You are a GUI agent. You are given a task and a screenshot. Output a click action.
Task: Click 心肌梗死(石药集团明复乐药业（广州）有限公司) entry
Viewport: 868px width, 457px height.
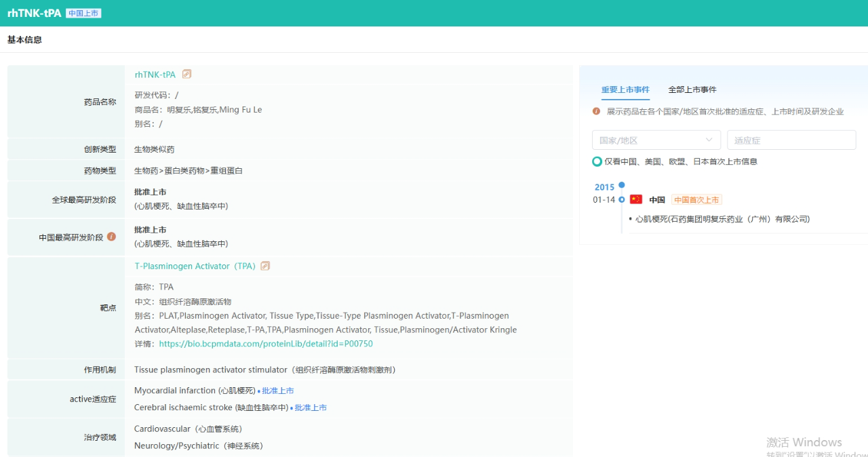(x=722, y=219)
